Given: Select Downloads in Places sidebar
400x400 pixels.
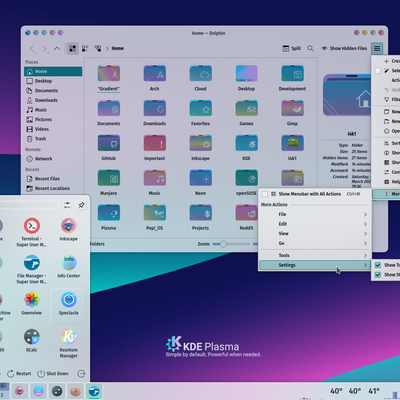Looking at the screenshot, I should (53, 100).
